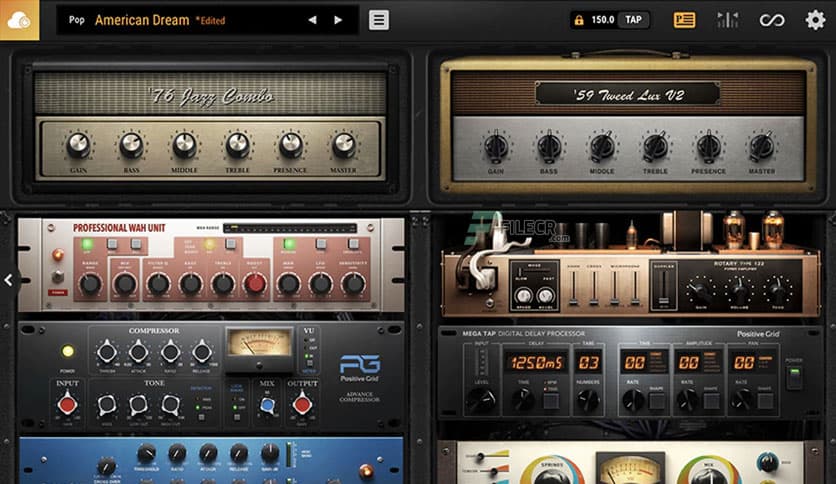Click the Rotary Doppler slider
This screenshot has height=484, width=836.
[x=663, y=287]
